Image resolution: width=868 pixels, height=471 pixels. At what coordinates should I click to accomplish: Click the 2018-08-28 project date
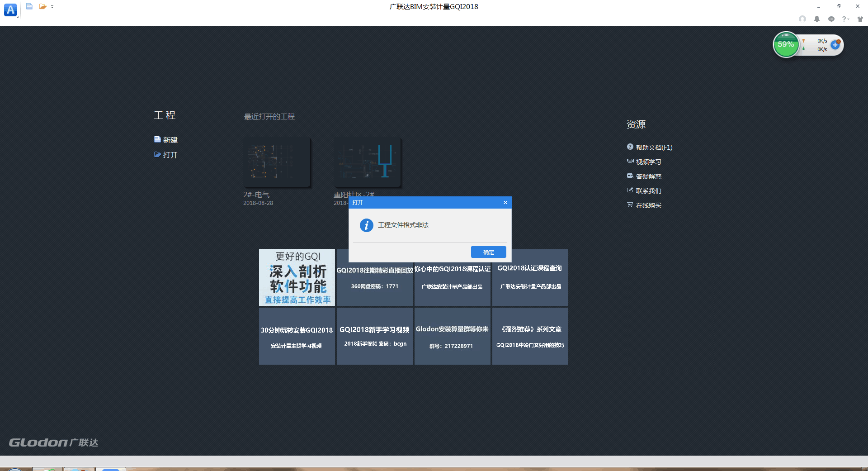coord(258,203)
